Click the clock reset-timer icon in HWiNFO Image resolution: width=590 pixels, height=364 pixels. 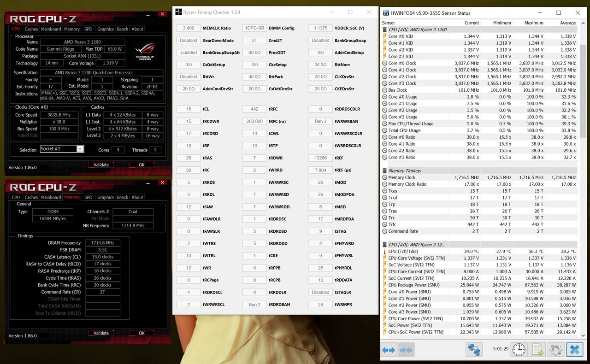click(519, 349)
